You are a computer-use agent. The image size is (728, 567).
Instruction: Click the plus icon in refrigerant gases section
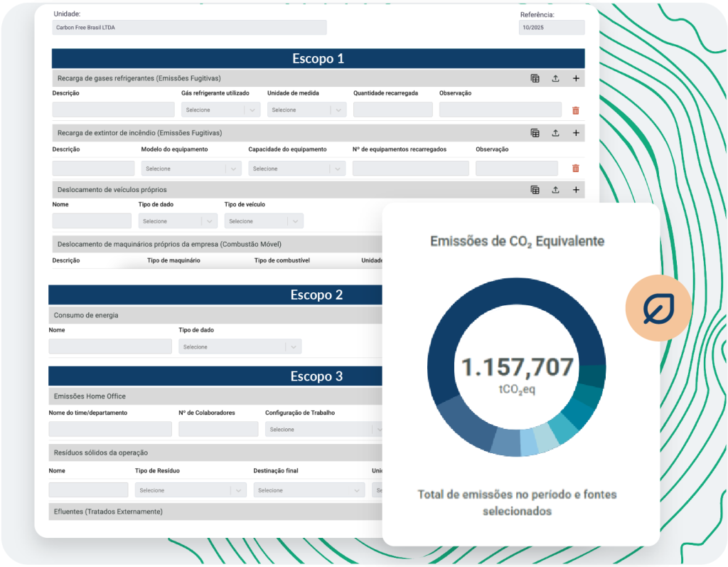coord(576,78)
